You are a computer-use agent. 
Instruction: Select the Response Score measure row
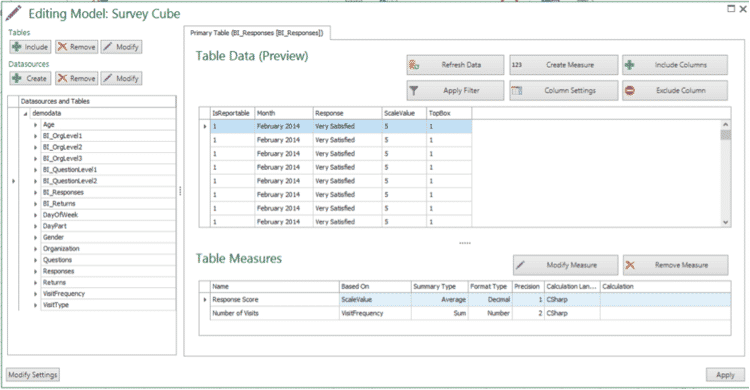pos(465,300)
